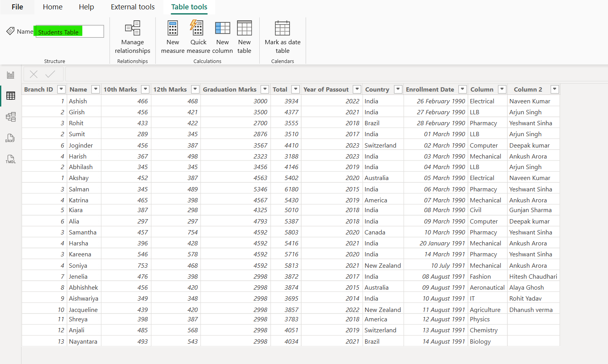The width and height of the screenshot is (608, 364).
Task: Open the TMDL view
Action: coord(11,159)
